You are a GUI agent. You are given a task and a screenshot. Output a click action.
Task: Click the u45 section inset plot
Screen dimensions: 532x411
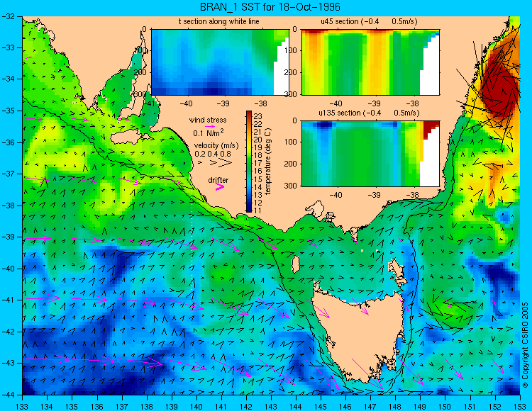click(370, 62)
